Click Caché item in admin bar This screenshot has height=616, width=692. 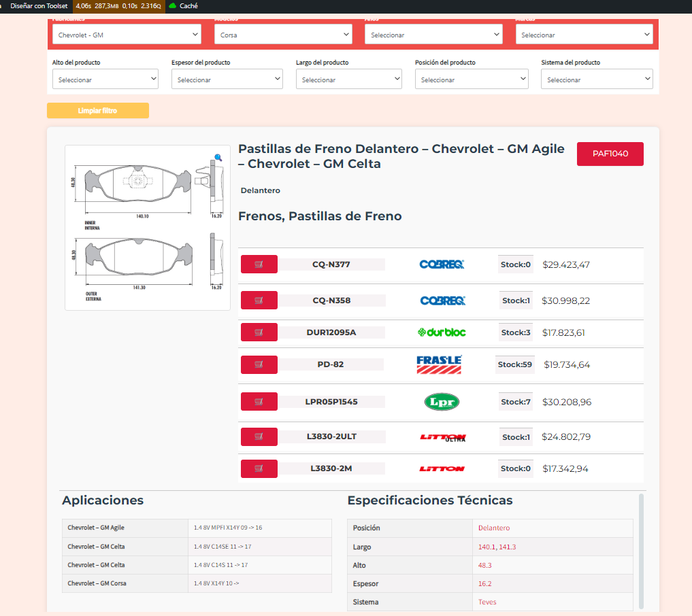[184, 5]
